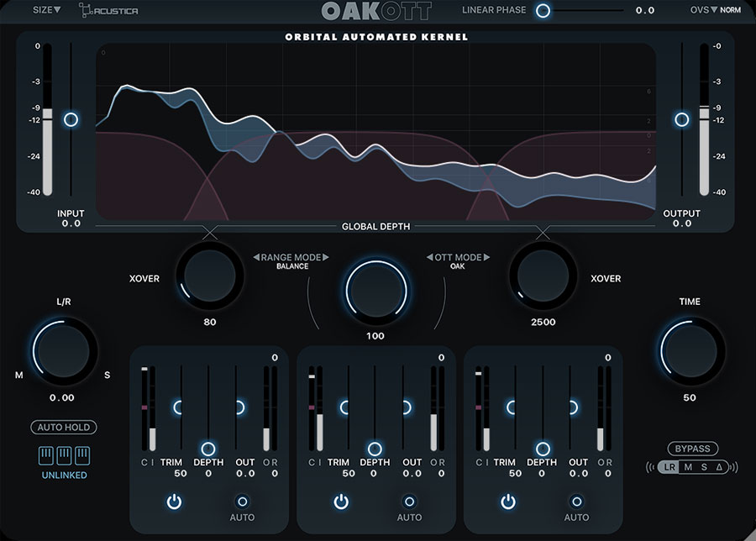Toggle power on the right band
The height and width of the screenshot is (541, 756).
tap(508, 502)
